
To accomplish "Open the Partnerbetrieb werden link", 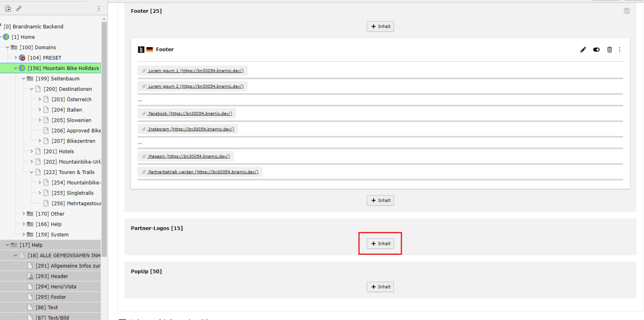I will [203, 172].
